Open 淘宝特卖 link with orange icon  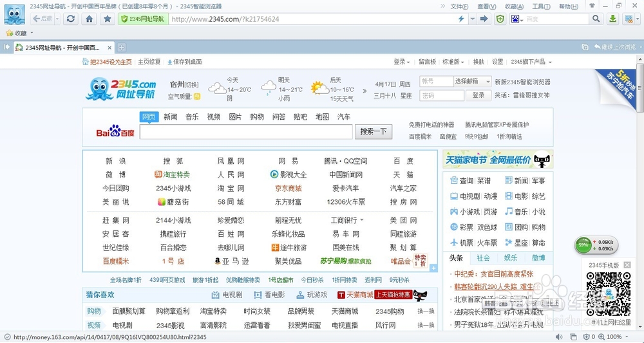[172, 175]
